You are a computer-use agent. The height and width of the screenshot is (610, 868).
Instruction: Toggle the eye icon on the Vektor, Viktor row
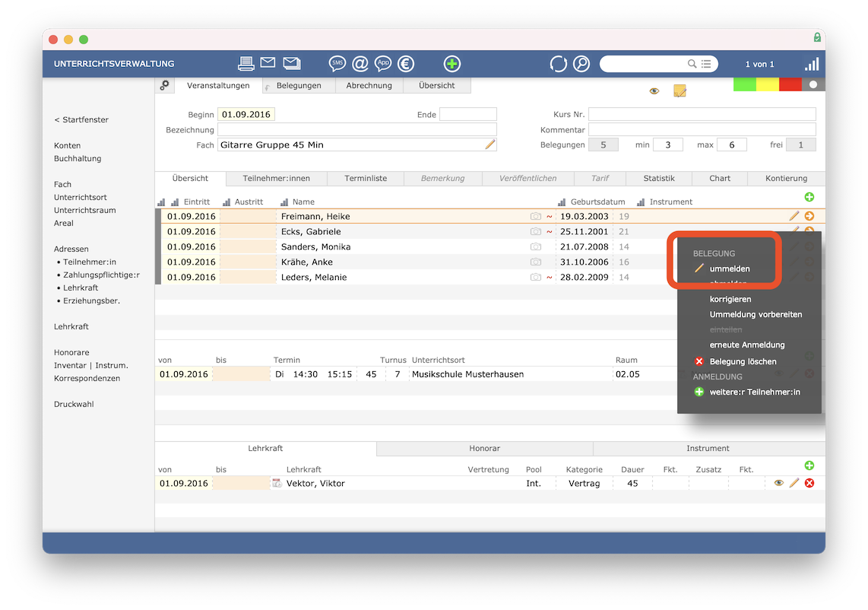779,483
